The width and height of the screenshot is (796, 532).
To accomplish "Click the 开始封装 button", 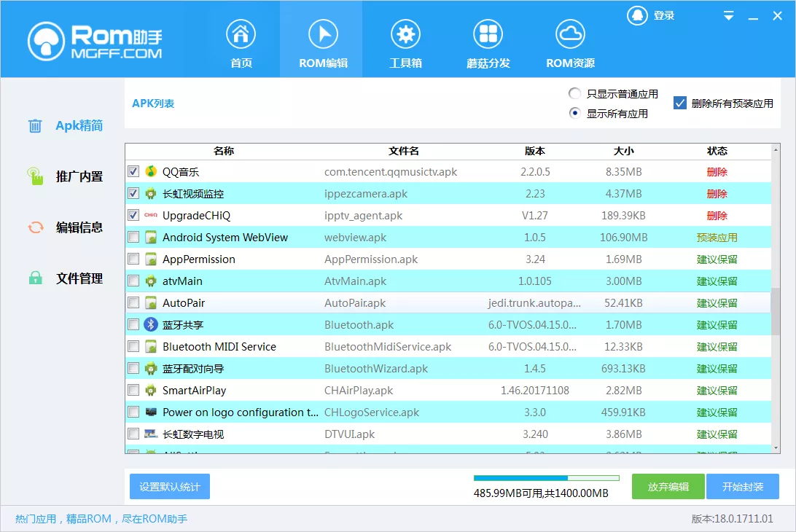I will point(743,486).
